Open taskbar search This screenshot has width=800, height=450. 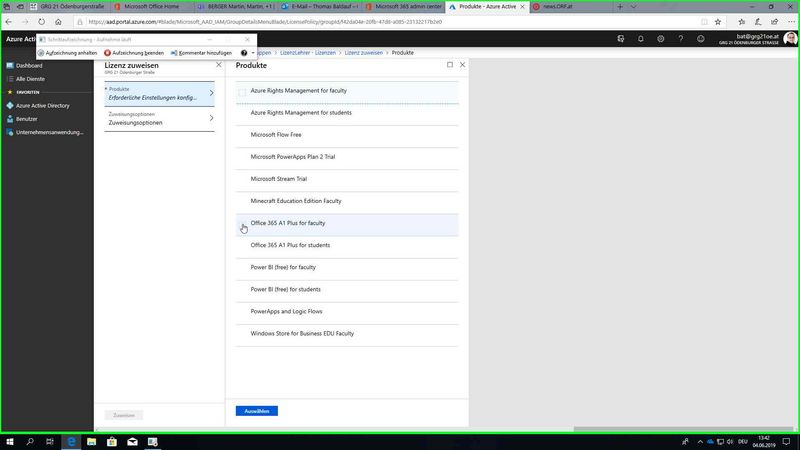click(30, 442)
